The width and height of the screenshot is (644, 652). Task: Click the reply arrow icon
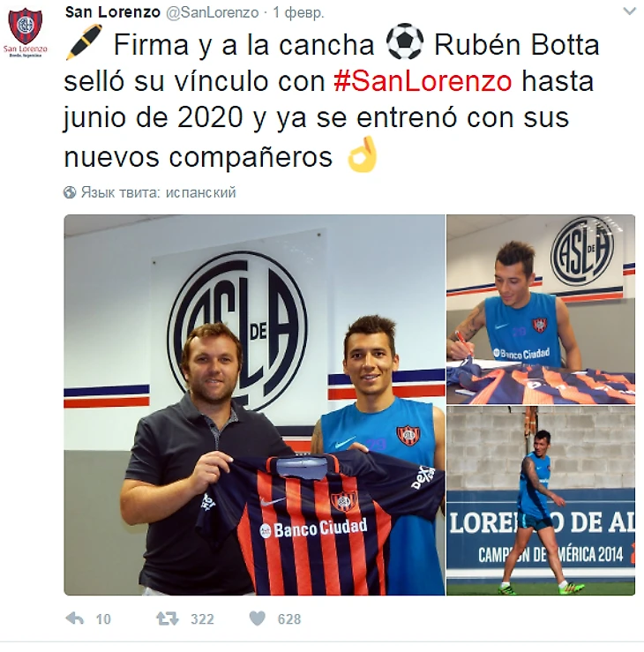click(x=75, y=619)
